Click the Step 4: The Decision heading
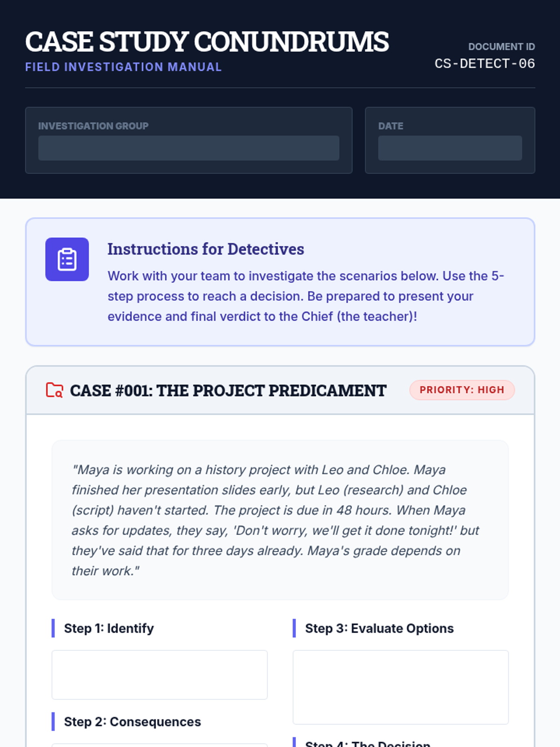Image resolution: width=560 pixels, height=747 pixels. (368, 743)
